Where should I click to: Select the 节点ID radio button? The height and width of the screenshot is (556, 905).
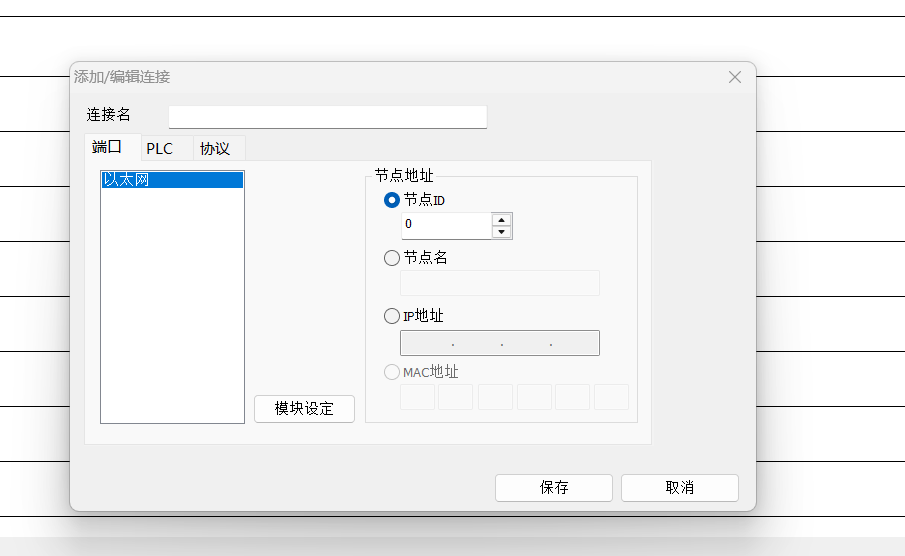click(392, 200)
